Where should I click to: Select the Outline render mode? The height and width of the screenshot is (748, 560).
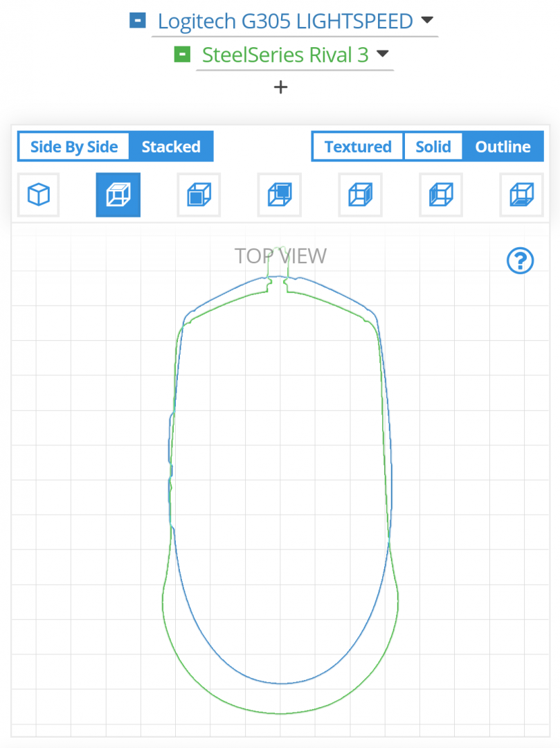click(x=503, y=146)
